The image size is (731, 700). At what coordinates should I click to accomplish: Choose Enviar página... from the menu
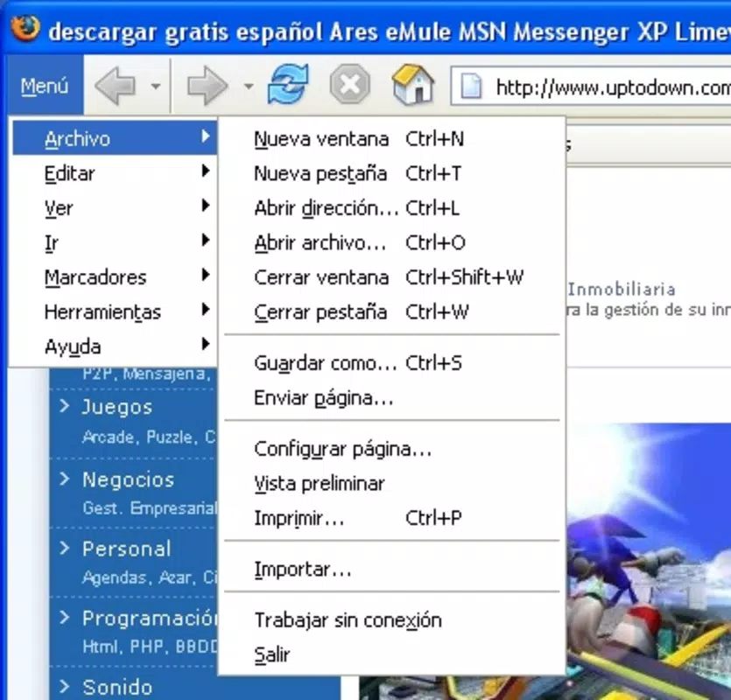tap(391, 397)
